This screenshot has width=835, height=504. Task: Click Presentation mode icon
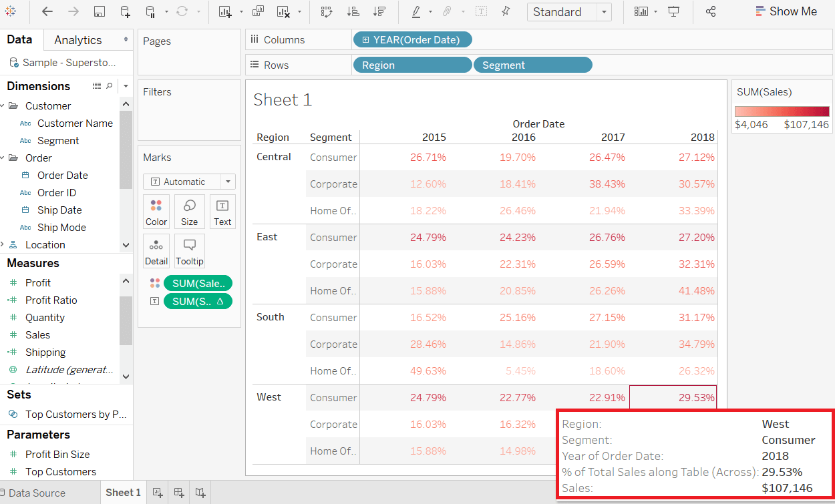point(673,11)
